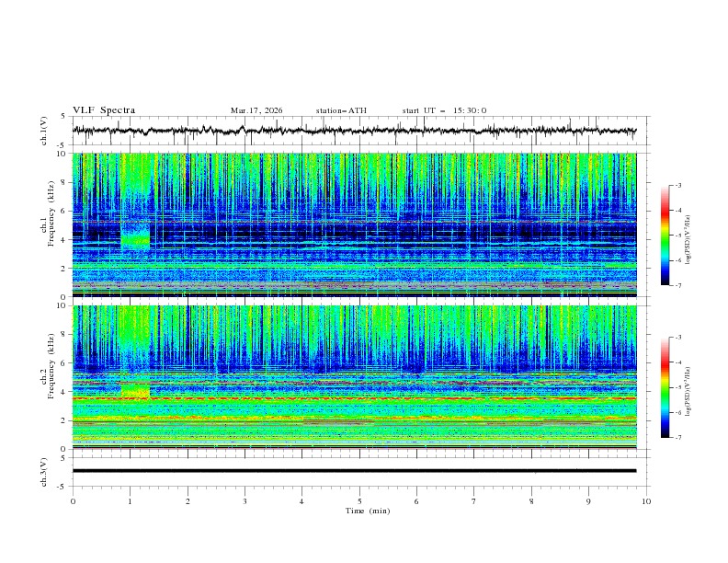Select the date text "Mar.17, 2026"
This screenshot has height=563, width=728.
256,110
